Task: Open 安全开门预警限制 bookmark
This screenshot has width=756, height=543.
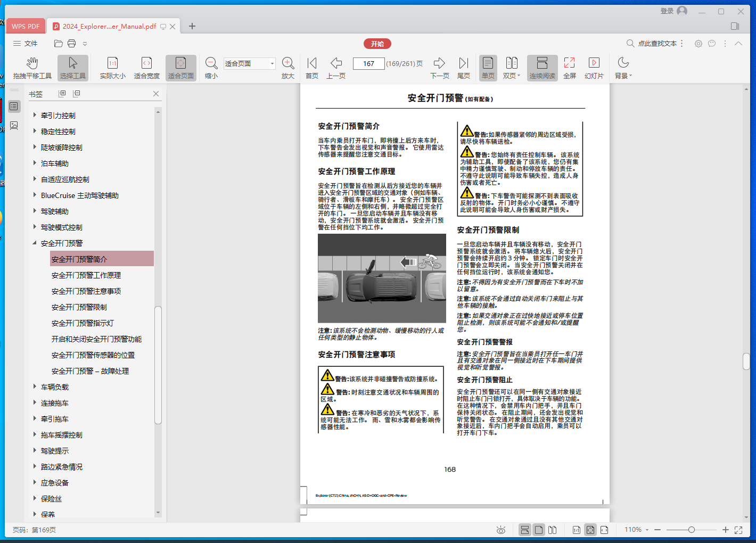Action: coord(79,307)
